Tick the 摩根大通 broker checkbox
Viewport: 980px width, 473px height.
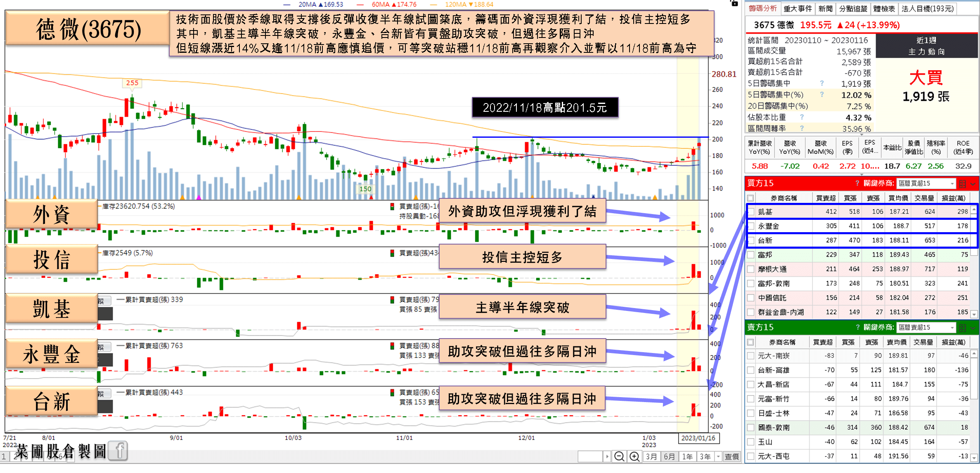[x=751, y=269]
